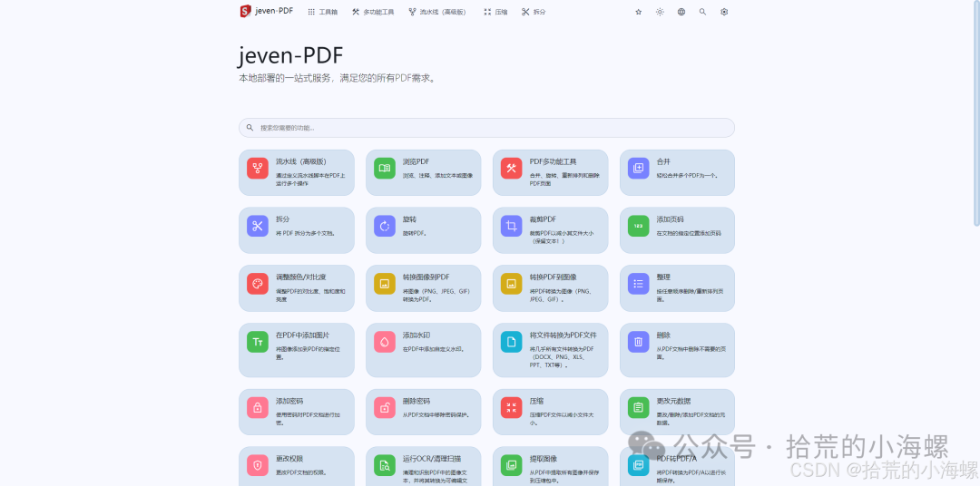980x486 pixels.
Task: Select 多功能工具 in the top navbar
Action: click(373, 12)
